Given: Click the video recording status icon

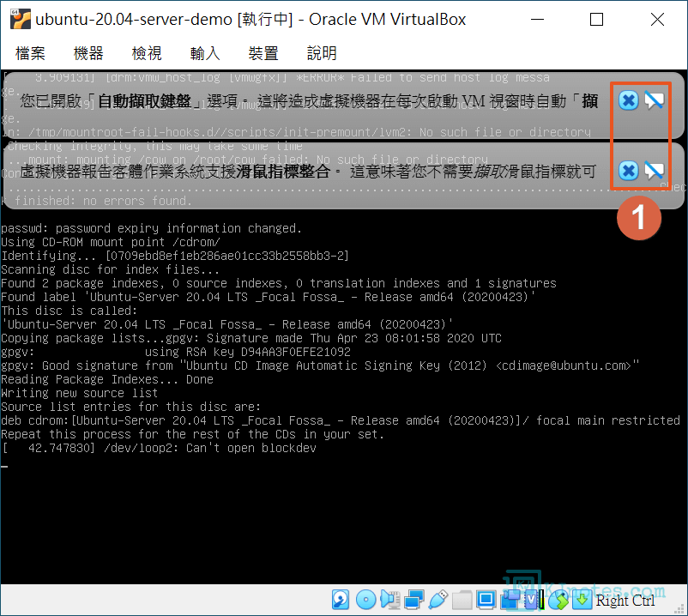Looking at the screenshot, I should [x=510, y=600].
